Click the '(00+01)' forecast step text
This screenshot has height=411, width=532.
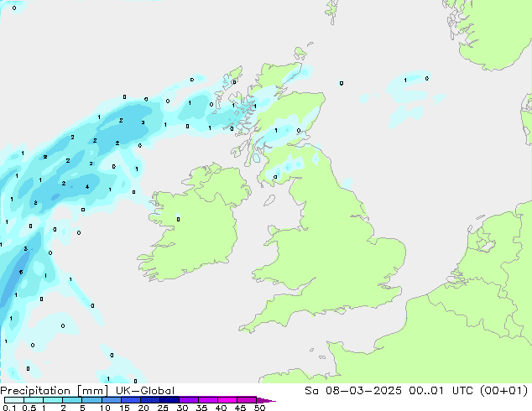(x=504, y=391)
